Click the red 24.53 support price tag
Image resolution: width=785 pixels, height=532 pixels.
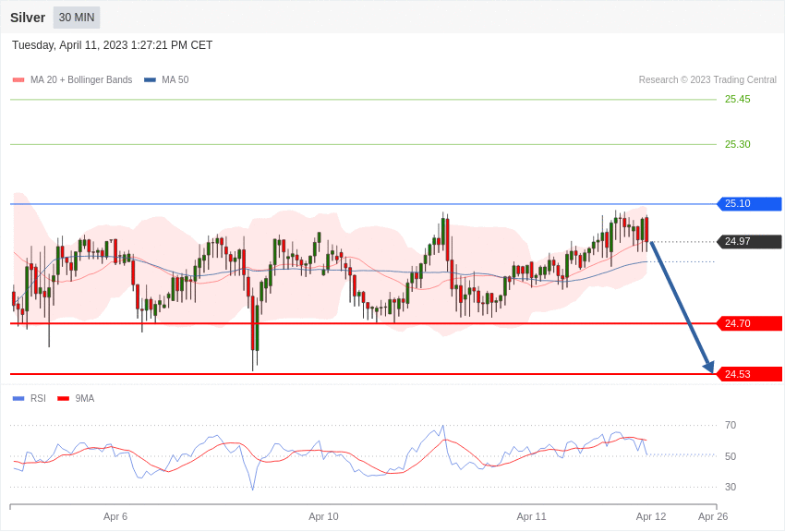[750, 374]
